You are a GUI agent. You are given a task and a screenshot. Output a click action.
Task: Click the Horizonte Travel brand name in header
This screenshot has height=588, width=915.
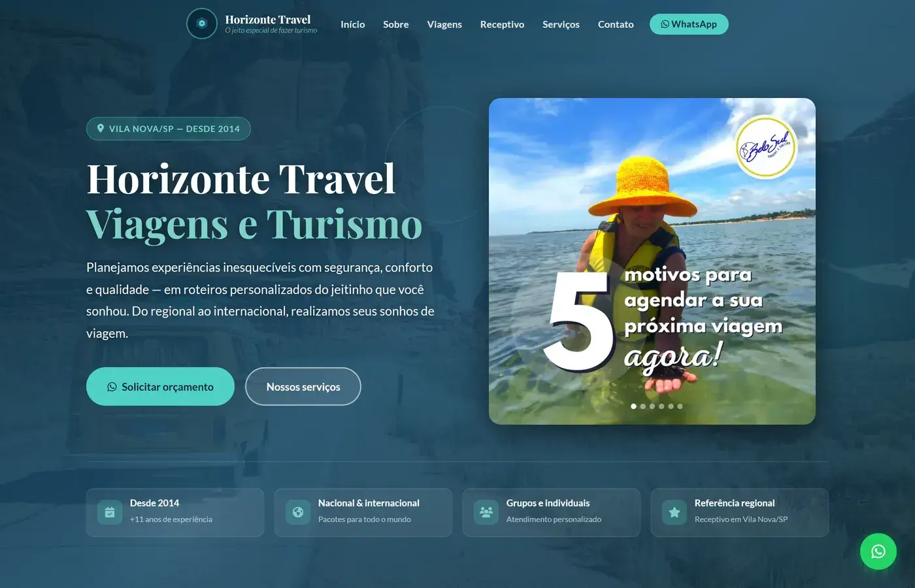[x=268, y=20]
